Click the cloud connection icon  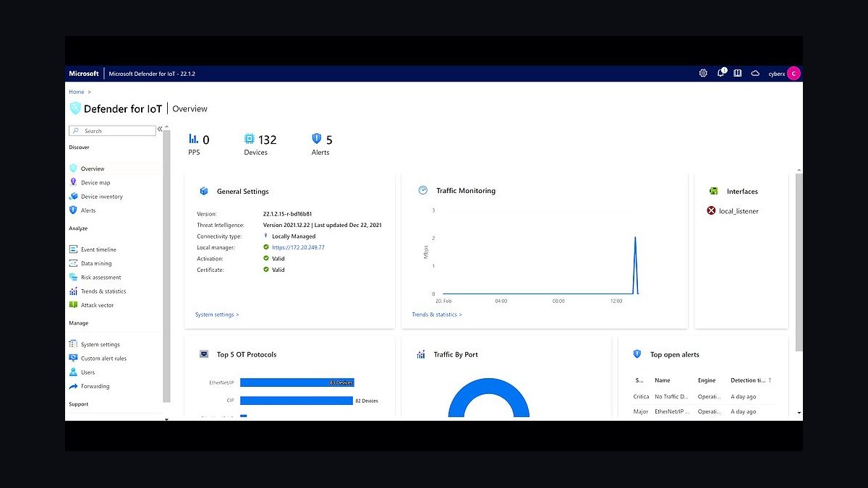(755, 73)
